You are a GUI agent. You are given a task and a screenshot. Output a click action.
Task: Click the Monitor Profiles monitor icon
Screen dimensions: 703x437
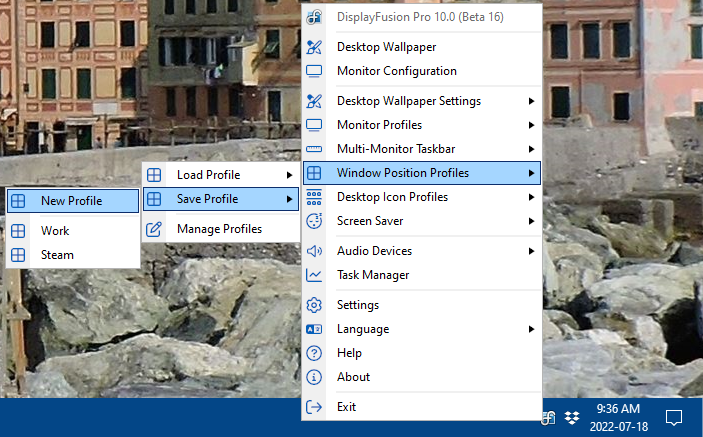point(314,125)
